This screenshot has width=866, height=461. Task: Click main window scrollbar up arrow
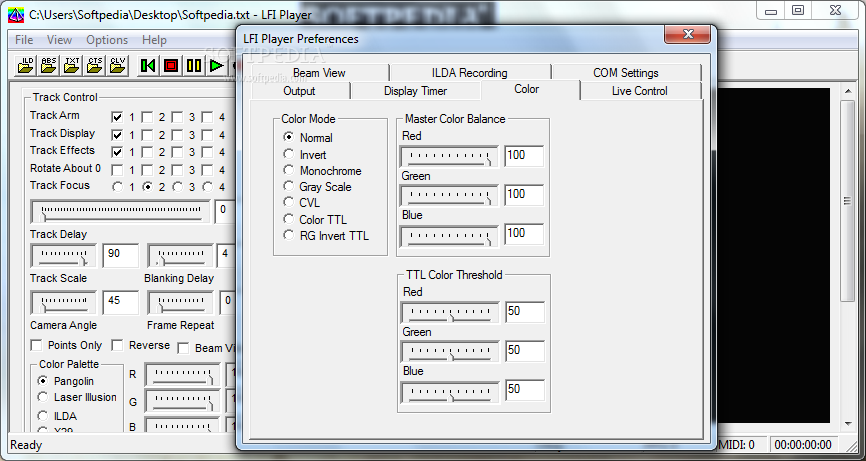coord(848,90)
